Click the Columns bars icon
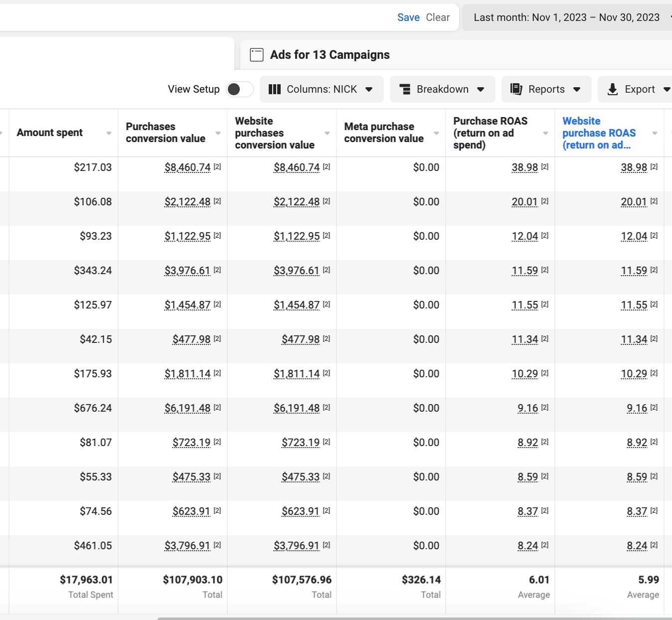Screen dimensions: 672x620 [x=274, y=89]
